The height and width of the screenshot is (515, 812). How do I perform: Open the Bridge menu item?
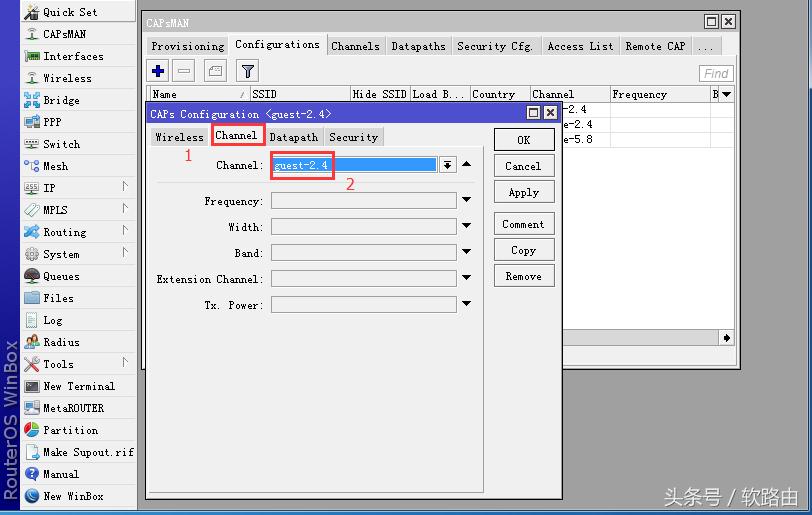tap(78, 100)
